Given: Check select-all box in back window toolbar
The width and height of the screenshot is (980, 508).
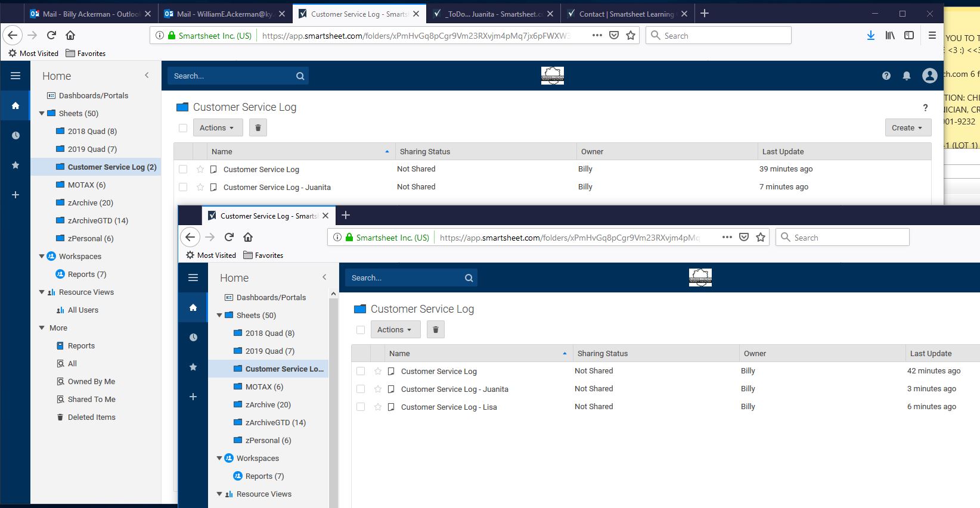Looking at the screenshot, I should pos(183,127).
